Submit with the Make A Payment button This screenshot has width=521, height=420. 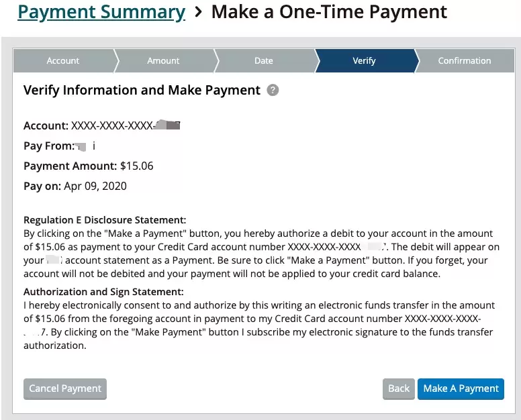point(461,388)
